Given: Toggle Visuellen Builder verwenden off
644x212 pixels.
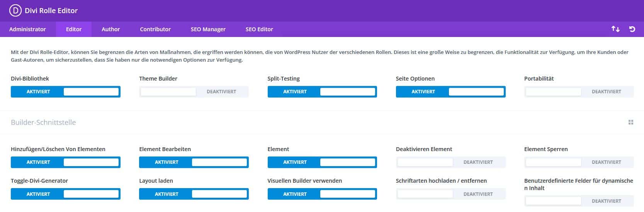Looking at the screenshot, I should click(322, 194).
